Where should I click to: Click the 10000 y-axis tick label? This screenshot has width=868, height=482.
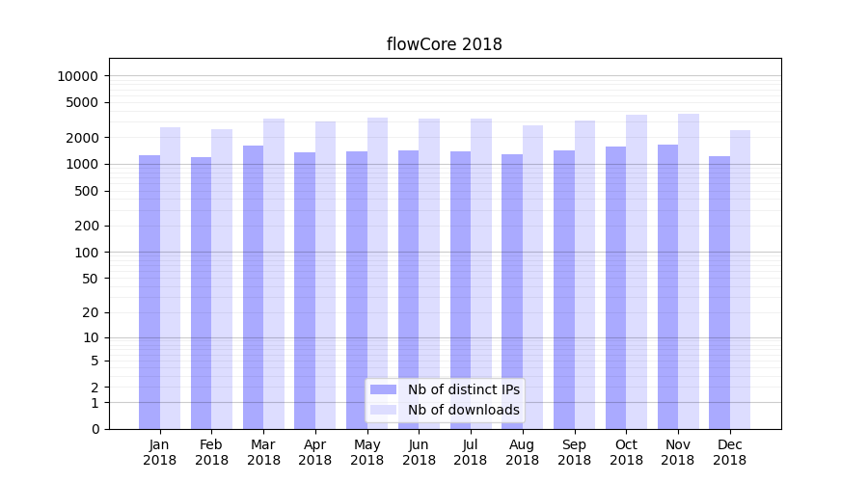[77, 76]
